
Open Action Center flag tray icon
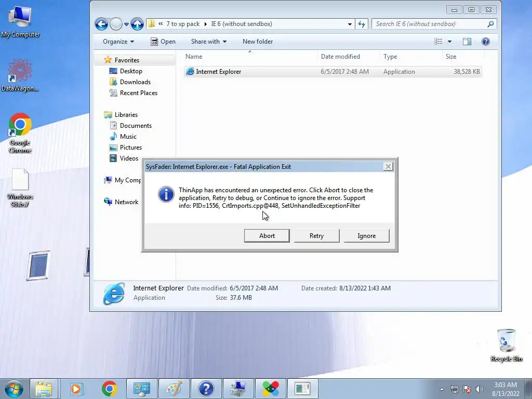[x=467, y=389]
